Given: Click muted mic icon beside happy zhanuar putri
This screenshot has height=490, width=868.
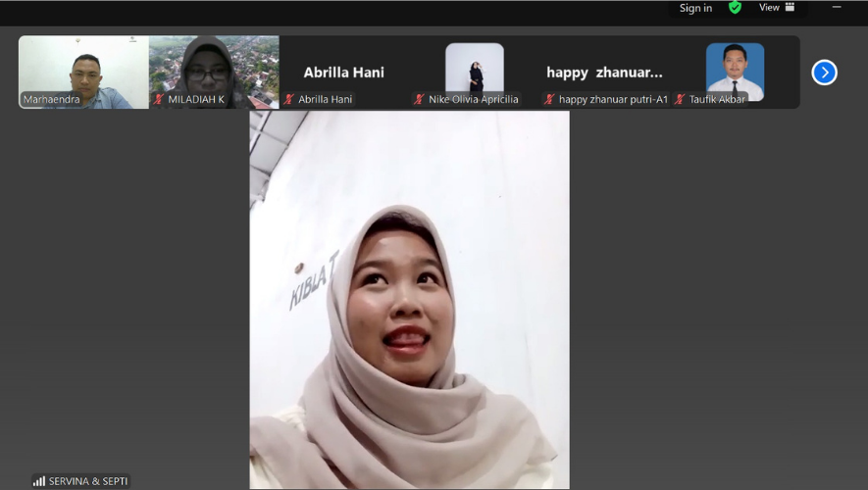Looking at the screenshot, I should [550, 99].
